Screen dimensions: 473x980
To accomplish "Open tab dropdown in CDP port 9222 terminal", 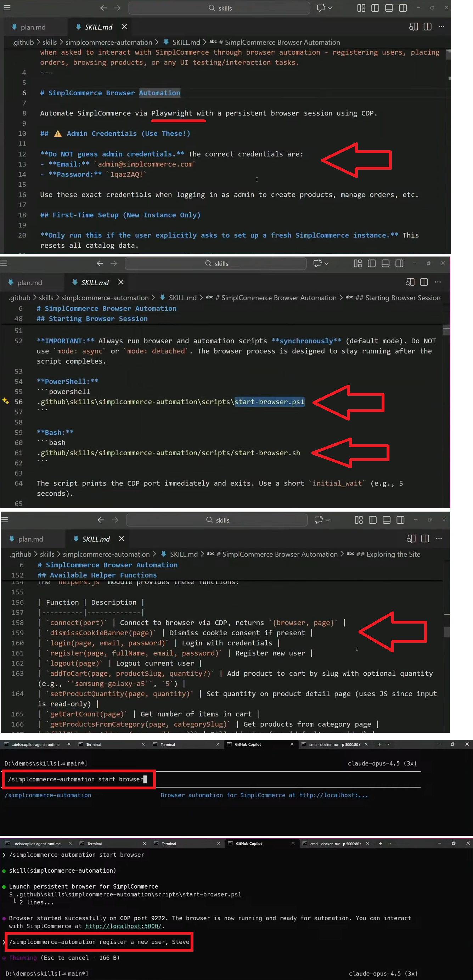I will coord(390,844).
